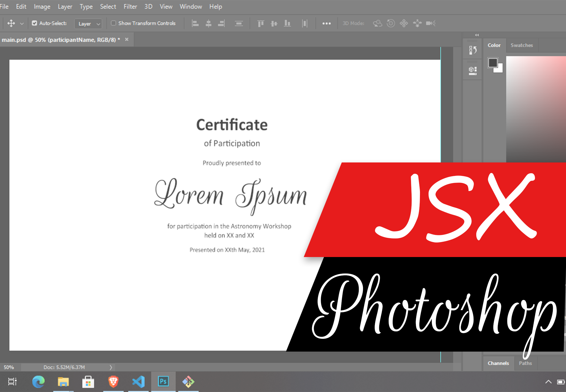Open the Git app from taskbar
566x392 pixels.
[188, 381]
